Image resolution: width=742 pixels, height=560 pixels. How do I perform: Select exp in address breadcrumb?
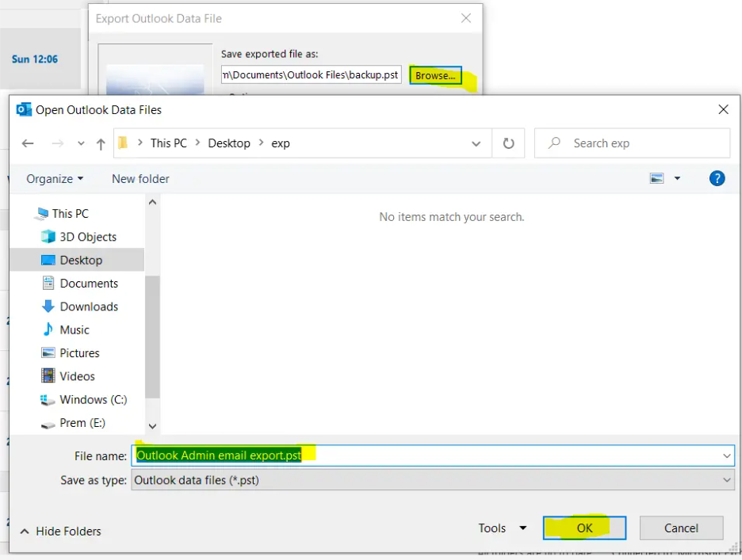click(280, 143)
